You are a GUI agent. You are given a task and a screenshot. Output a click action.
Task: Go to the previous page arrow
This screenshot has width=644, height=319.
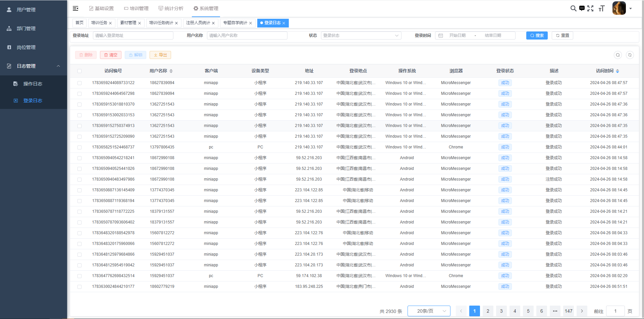click(x=461, y=311)
